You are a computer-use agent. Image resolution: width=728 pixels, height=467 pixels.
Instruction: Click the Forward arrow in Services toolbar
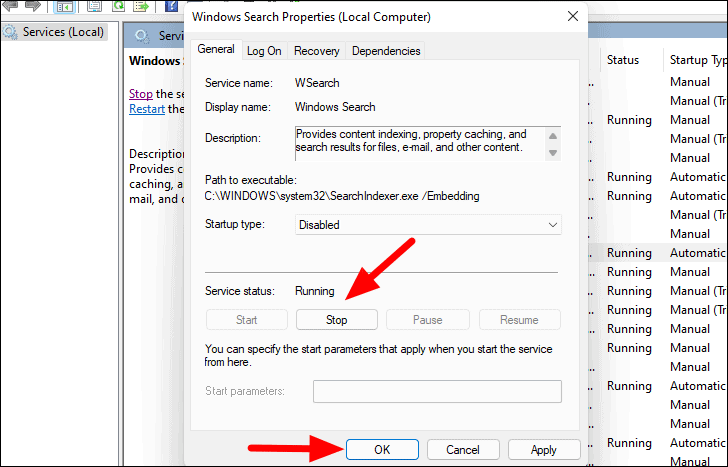point(32,6)
